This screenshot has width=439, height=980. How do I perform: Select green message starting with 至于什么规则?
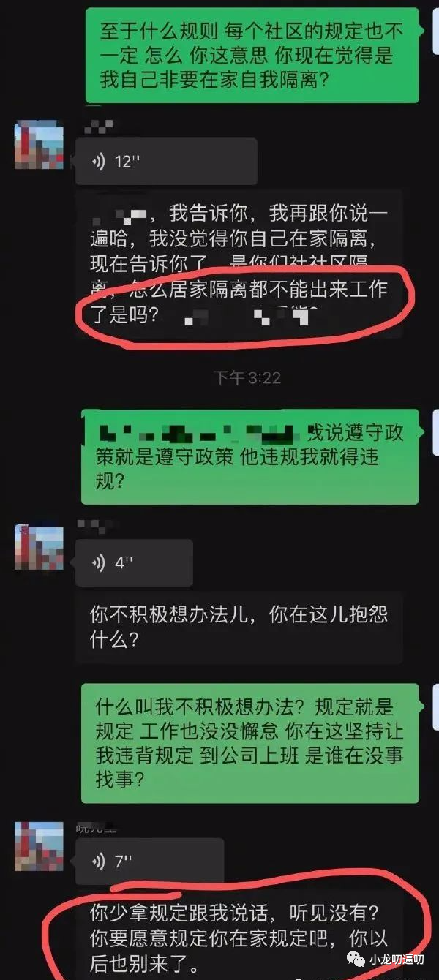251,56
